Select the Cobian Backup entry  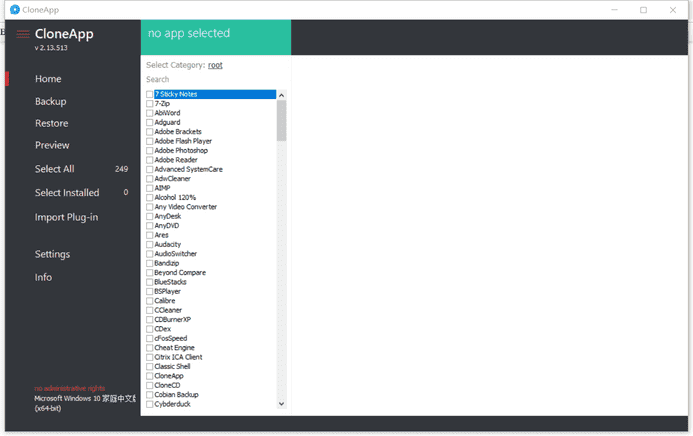[176, 395]
